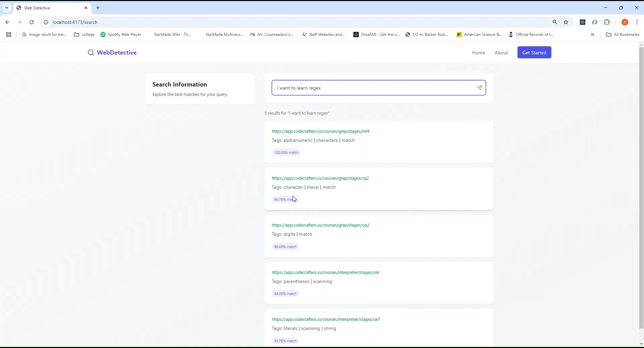644x348 pixels.
Task: Click the 96.76% match badge
Action: pos(285,199)
